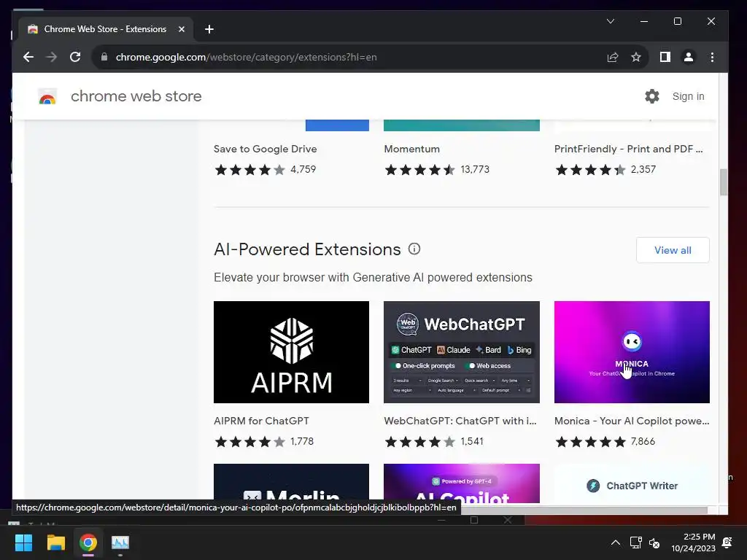Open the ChatGPT Writer thumbnail
This screenshot has height=560, width=747.
(x=632, y=483)
